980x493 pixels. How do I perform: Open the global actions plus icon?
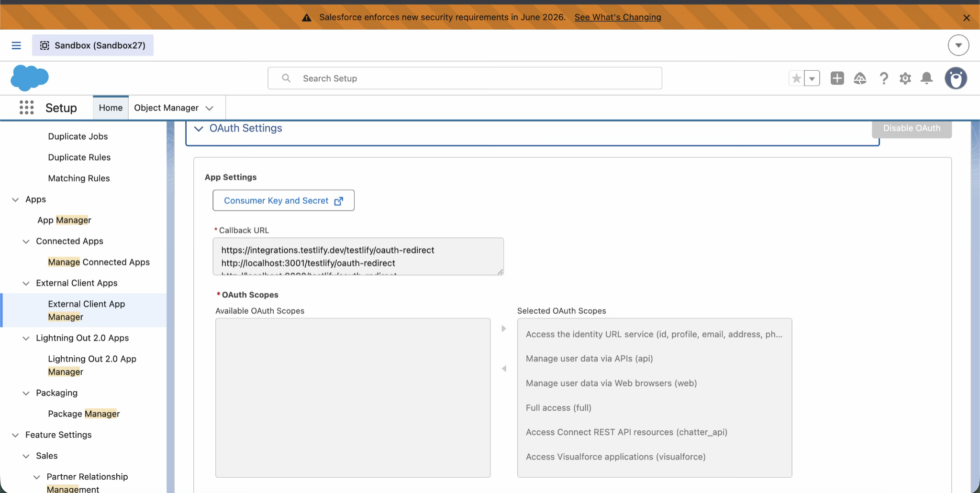tap(837, 78)
